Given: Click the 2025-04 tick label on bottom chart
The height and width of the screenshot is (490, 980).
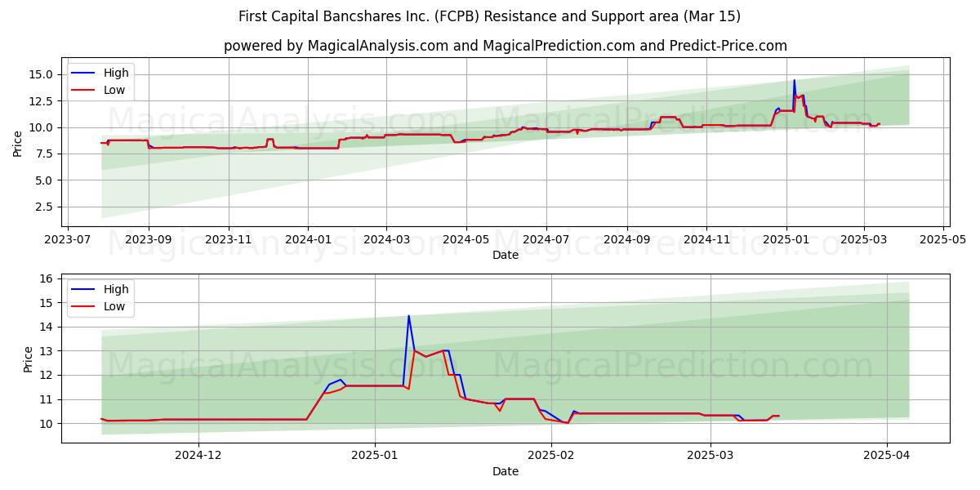Looking at the screenshot, I should pos(887,457).
